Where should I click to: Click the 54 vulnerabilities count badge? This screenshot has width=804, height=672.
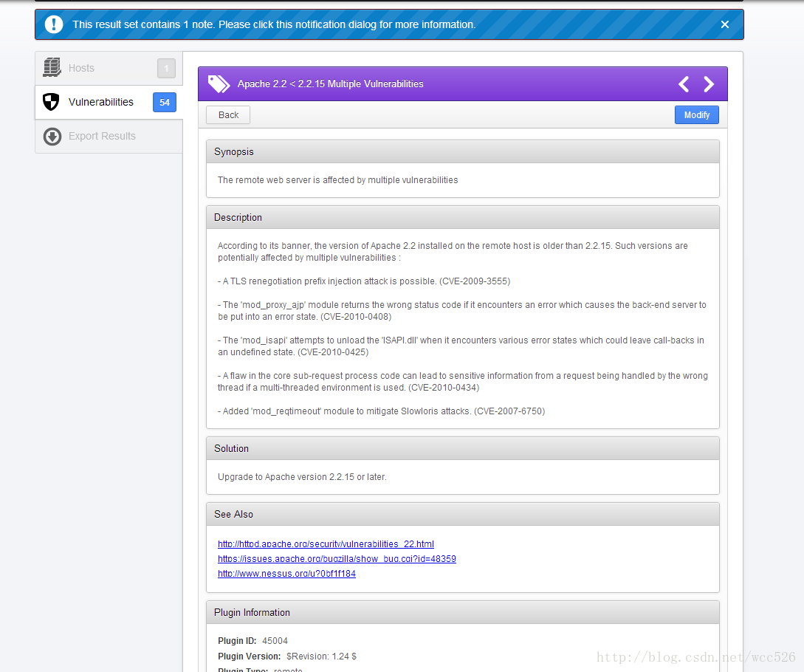(165, 102)
